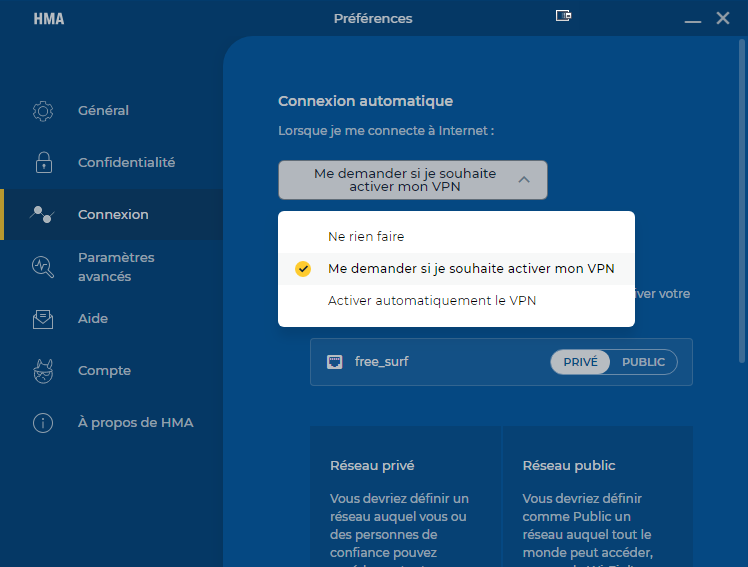Click the Confidentialité padlock icon

44,163
